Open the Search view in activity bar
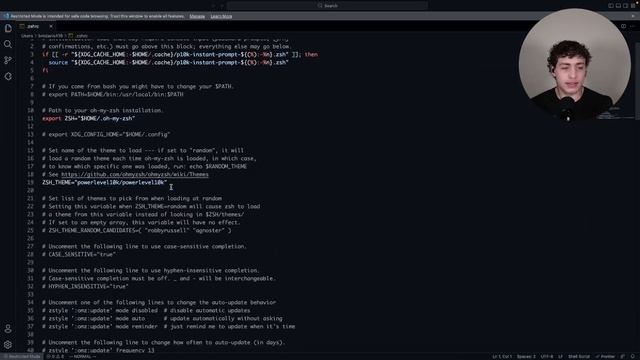The height and width of the screenshot is (360, 640). coord(8,44)
